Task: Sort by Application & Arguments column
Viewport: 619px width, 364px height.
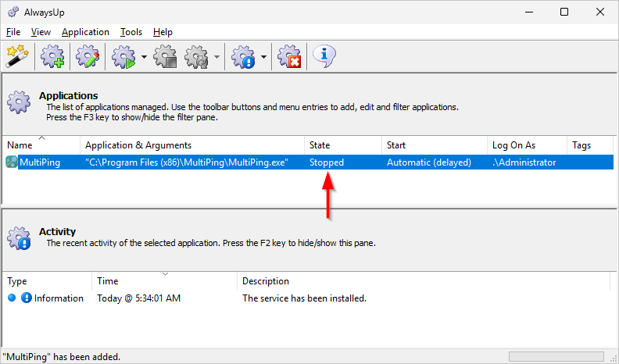Action: tap(192, 145)
